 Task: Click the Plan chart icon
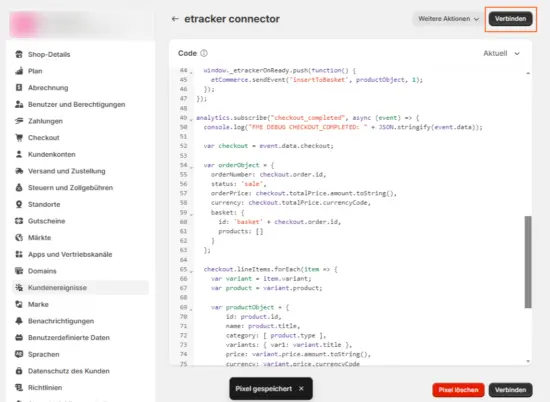click(19, 71)
